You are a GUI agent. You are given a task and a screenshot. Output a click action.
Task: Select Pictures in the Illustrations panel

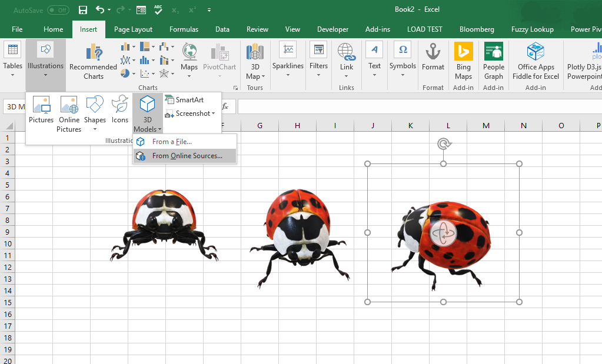click(x=41, y=112)
